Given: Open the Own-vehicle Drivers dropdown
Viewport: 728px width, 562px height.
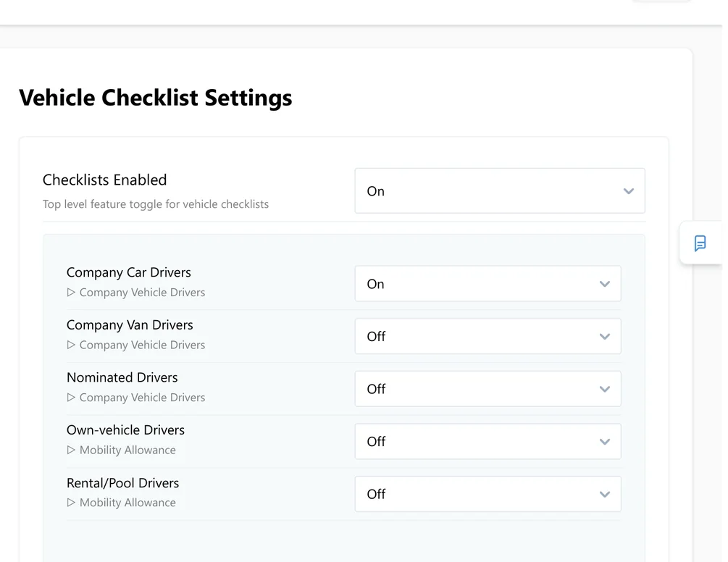Looking at the screenshot, I should click(488, 441).
